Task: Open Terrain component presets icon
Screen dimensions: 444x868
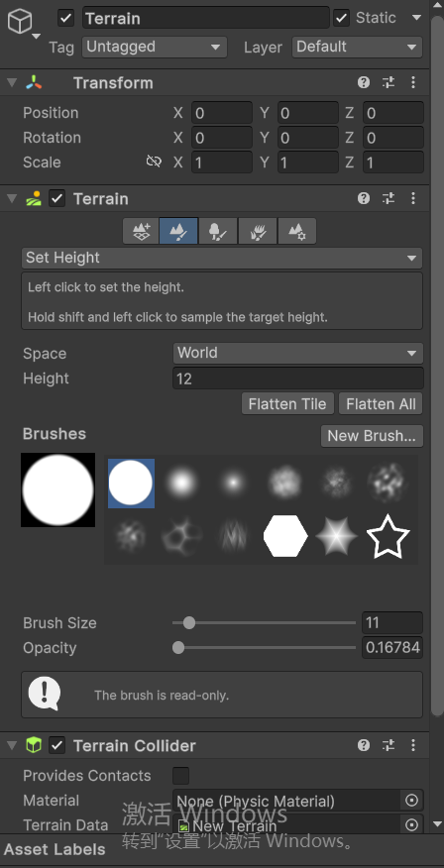Action: click(388, 199)
